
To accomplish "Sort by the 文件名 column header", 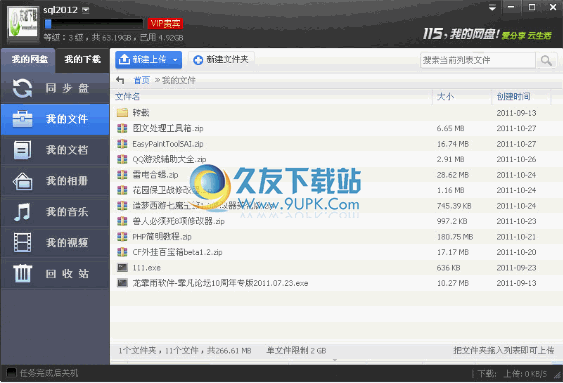I will click(x=127, y=96).
